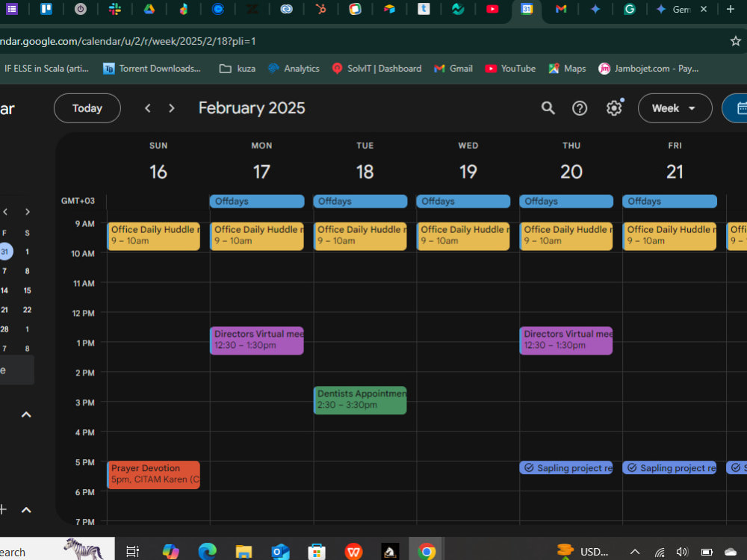Open the Maps bookmark
This screenshot has height=560, width=747.
(x=567, y=69)
